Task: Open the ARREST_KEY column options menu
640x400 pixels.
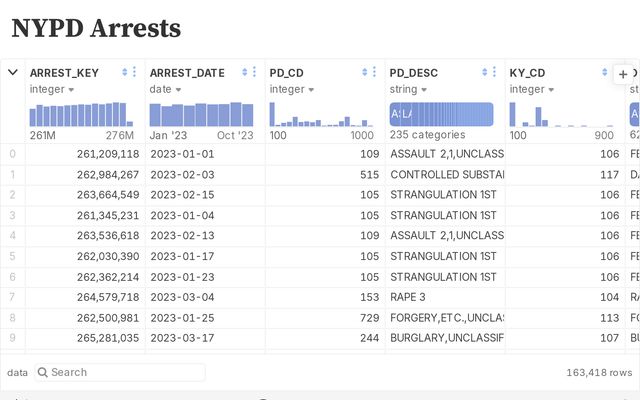Action: point(135,72)
